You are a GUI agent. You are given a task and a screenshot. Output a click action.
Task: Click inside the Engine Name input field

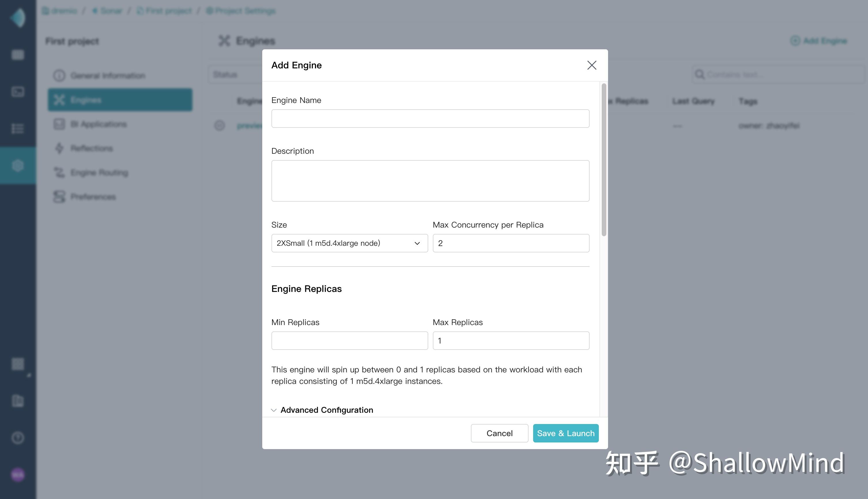coord(430,118)
